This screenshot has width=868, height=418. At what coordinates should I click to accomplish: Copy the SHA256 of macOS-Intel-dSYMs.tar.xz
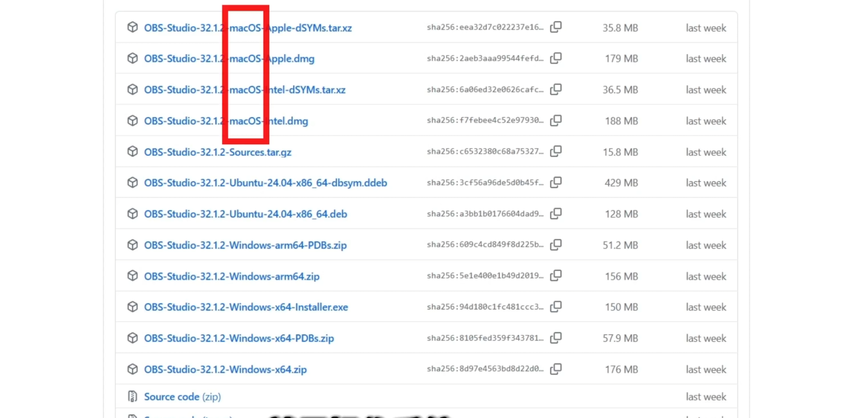(556, 90)
